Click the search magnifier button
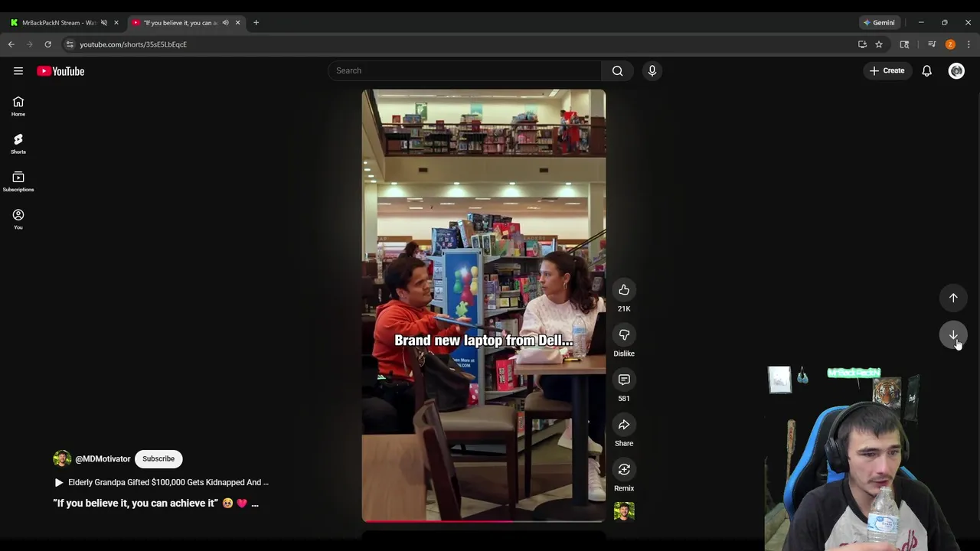The image size is (980, 551). [x=617, y=70]
